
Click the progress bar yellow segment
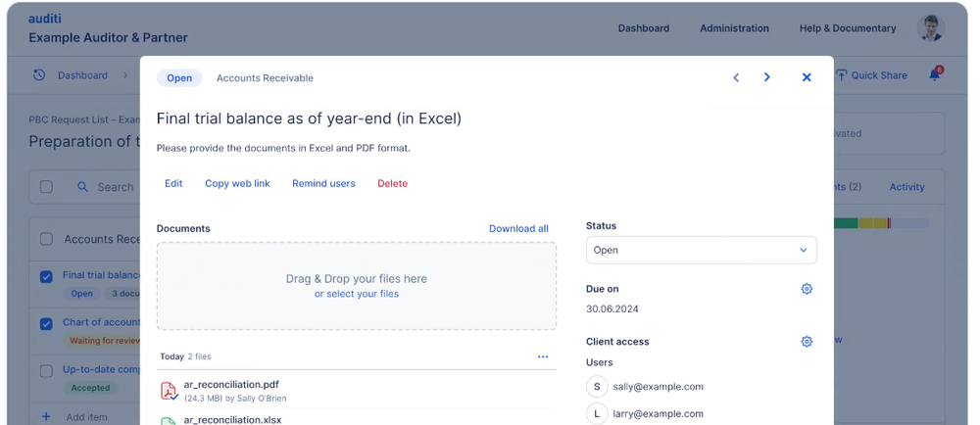click(872, 223)
